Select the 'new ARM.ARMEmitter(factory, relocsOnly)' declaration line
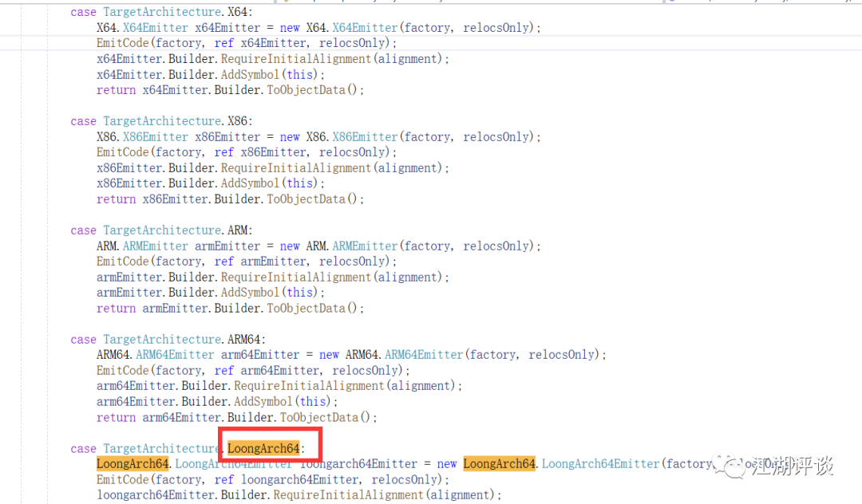 point(318,246)
